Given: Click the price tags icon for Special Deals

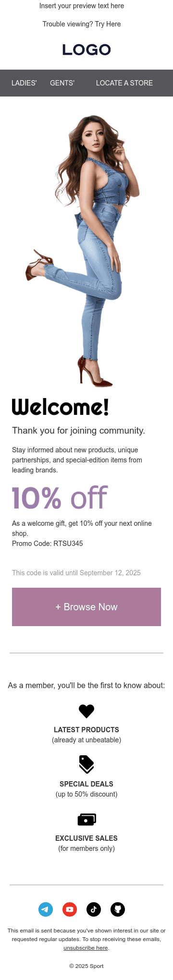Looking at the screenshot, I should [x=86, y=764].
